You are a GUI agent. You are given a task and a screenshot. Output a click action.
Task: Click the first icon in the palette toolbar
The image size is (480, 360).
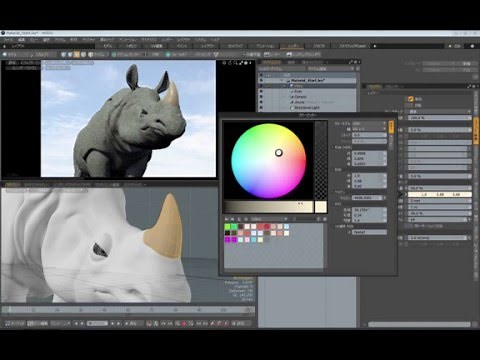227,219
